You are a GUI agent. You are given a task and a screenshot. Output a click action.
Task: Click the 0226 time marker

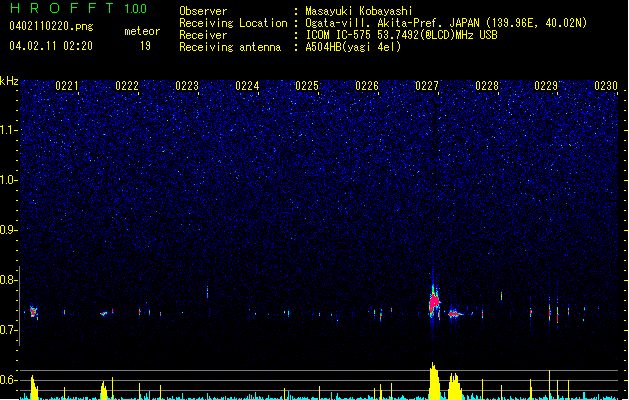[367, 86]
